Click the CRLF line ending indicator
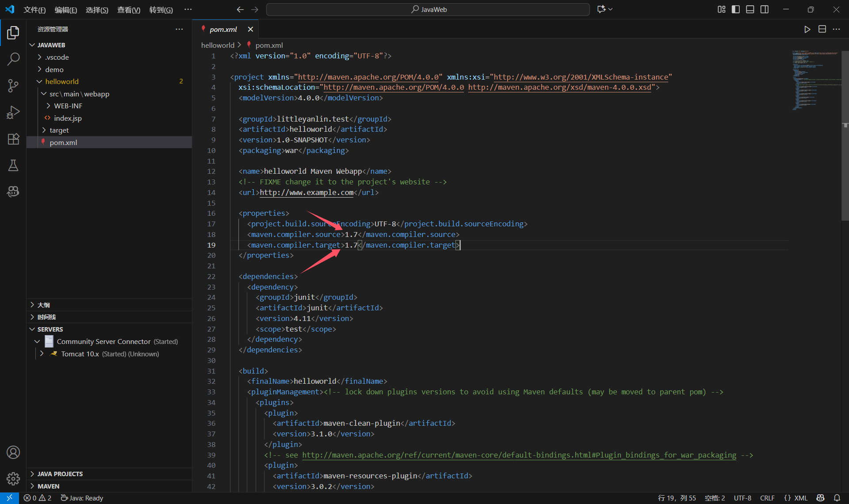 767,498
